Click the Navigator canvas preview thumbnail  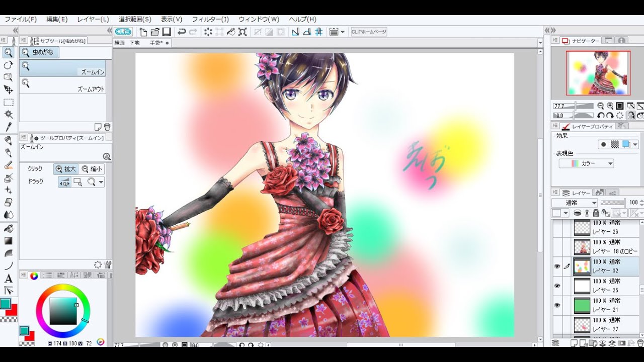coord(598,73)
